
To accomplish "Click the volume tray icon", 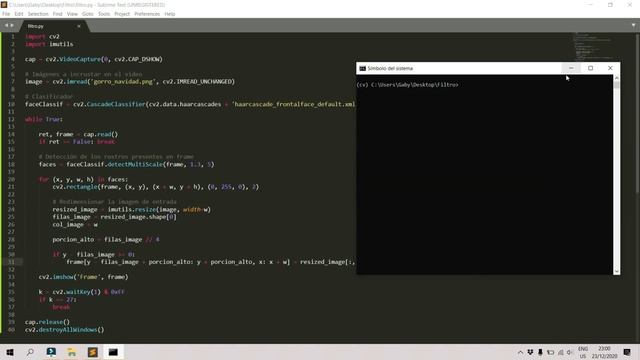I will [570, 352].
